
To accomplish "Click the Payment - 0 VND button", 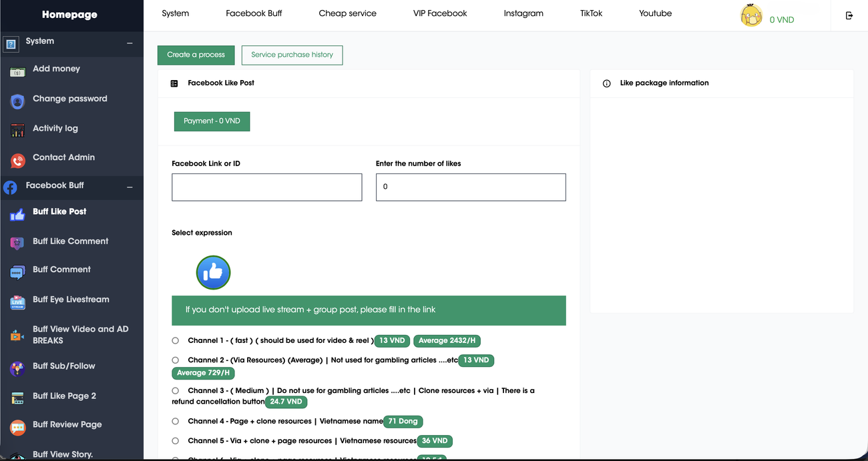I will (212, 121).
